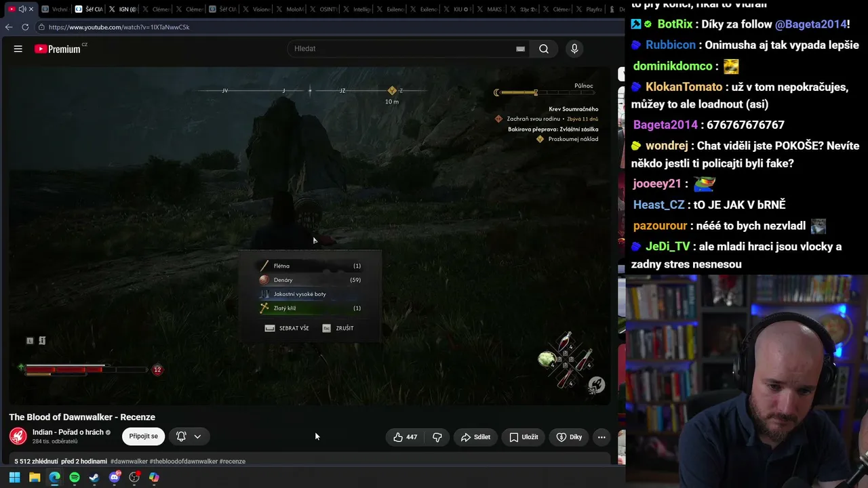Image resolution: width=868 pixels, height=488 pixels.
Task: Switch to the IGN tab
Action: (x=123, y=9)
